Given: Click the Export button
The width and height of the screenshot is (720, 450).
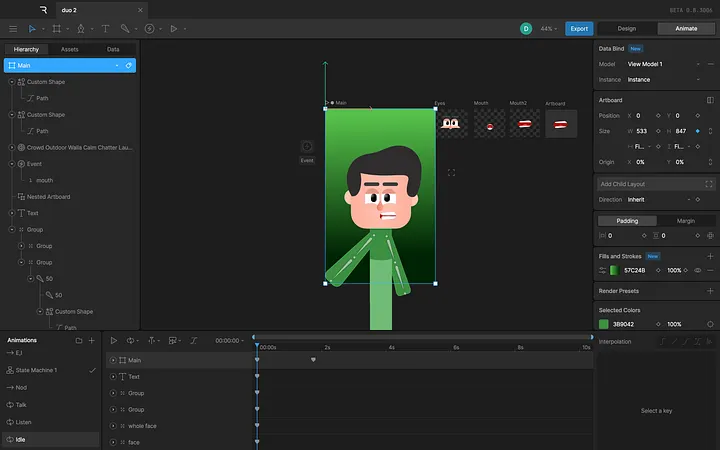Looking at the screenshot, I should (x=579, y=29).
